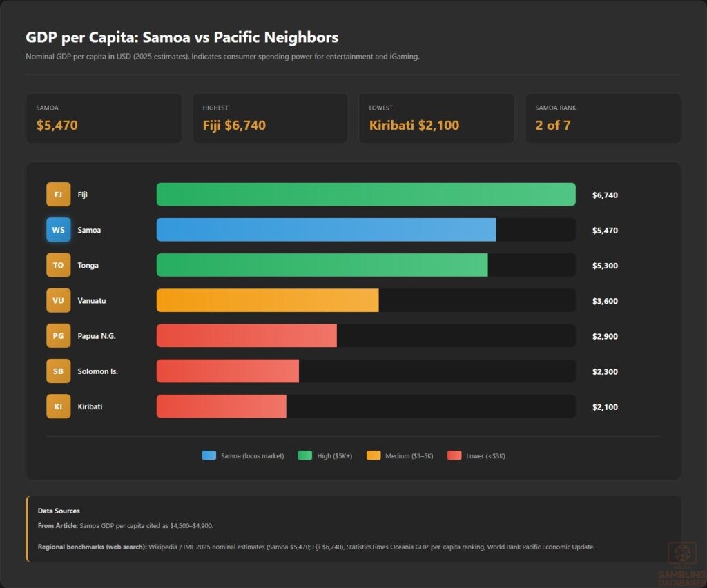Click the $3,600 value for Vanuatu
This screenshot has height=588, width=707.
(x=605, y=301)
